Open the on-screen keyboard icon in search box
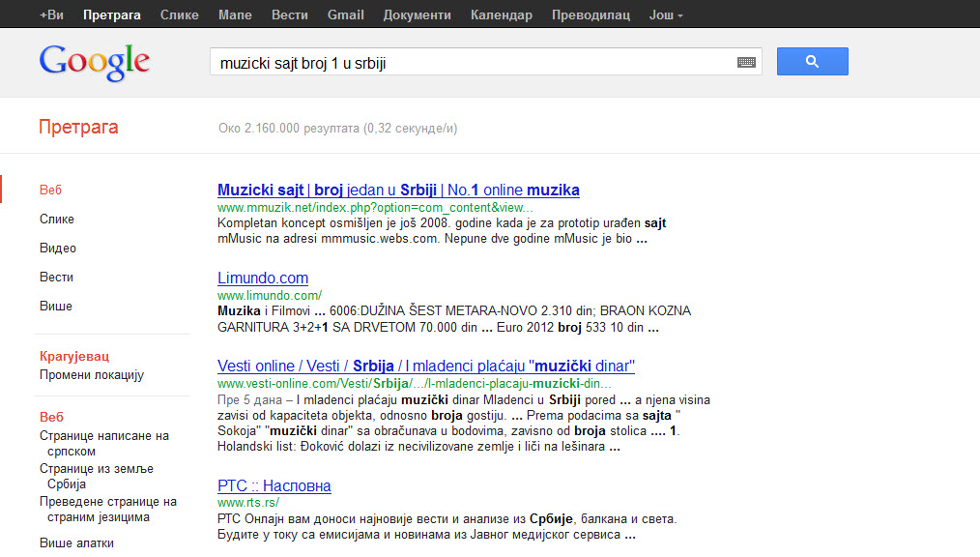 click(x=746, y=62)
